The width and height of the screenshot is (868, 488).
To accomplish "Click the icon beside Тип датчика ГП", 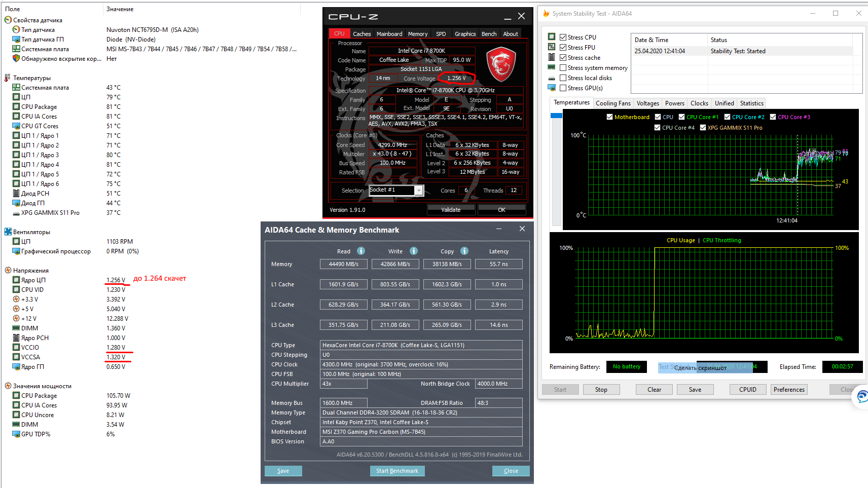I will coord(16,40).
